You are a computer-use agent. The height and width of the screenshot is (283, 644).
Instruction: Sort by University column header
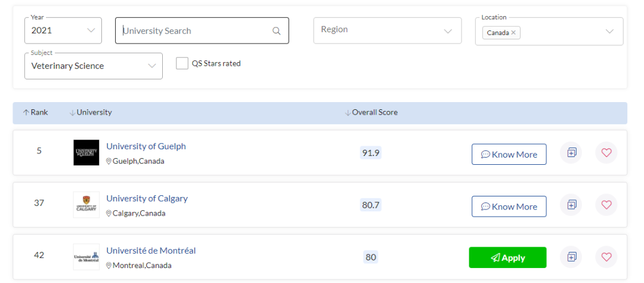pyautogui.click(x=91, y=112)
